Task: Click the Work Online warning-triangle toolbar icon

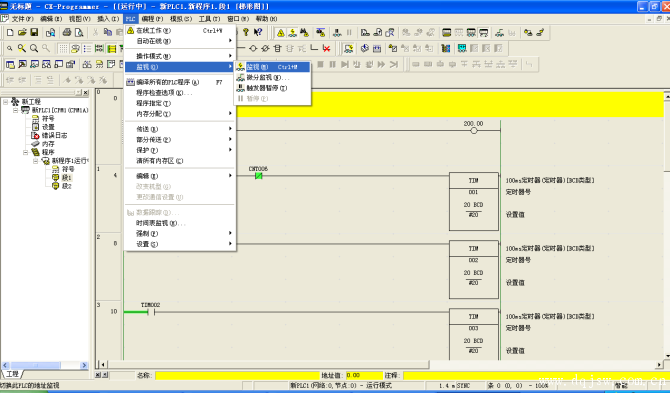Action: click(281, 33)
